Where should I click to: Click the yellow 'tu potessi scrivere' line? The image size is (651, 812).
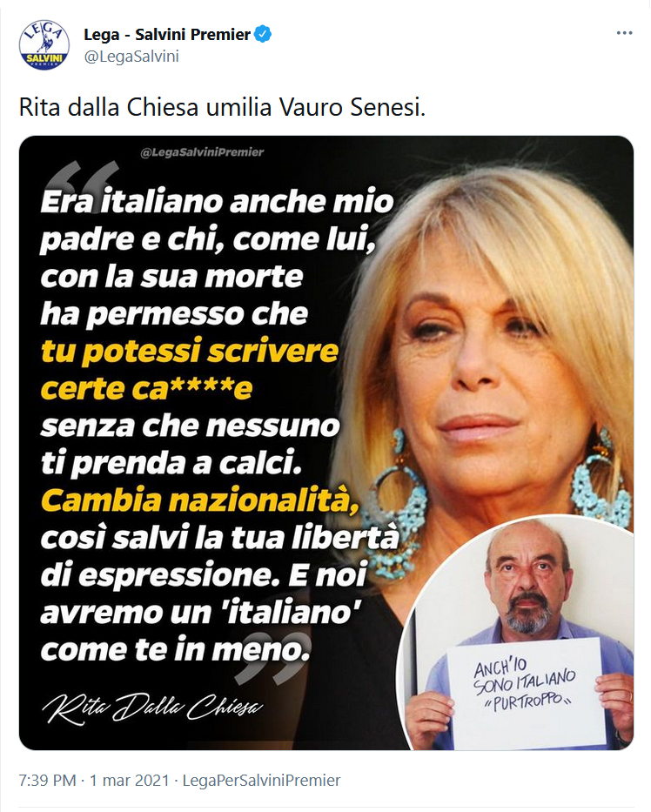[x=190, y=351]
